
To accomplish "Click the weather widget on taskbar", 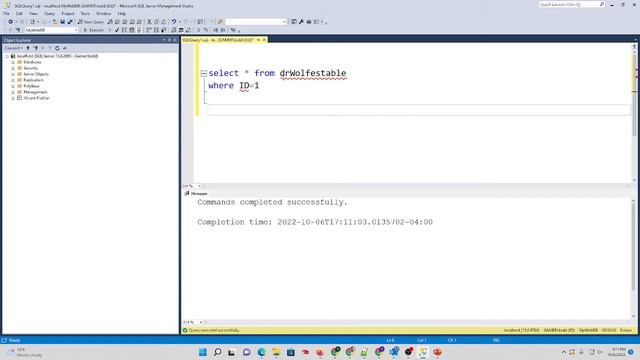I will point(25,353).
